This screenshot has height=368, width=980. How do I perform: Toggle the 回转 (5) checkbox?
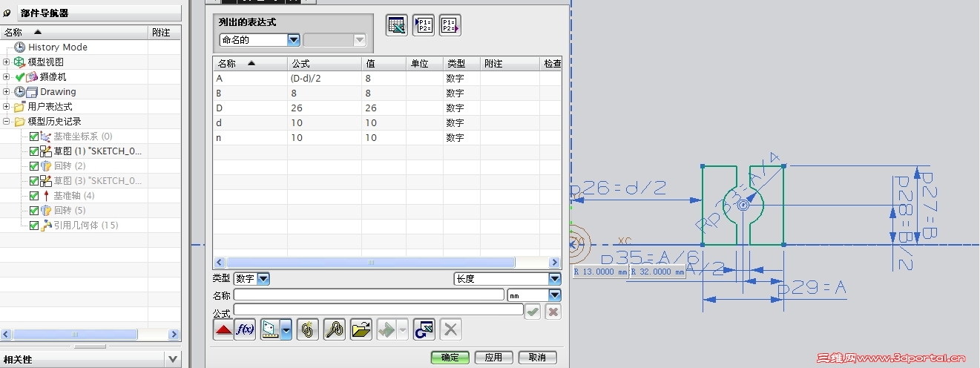34,210
